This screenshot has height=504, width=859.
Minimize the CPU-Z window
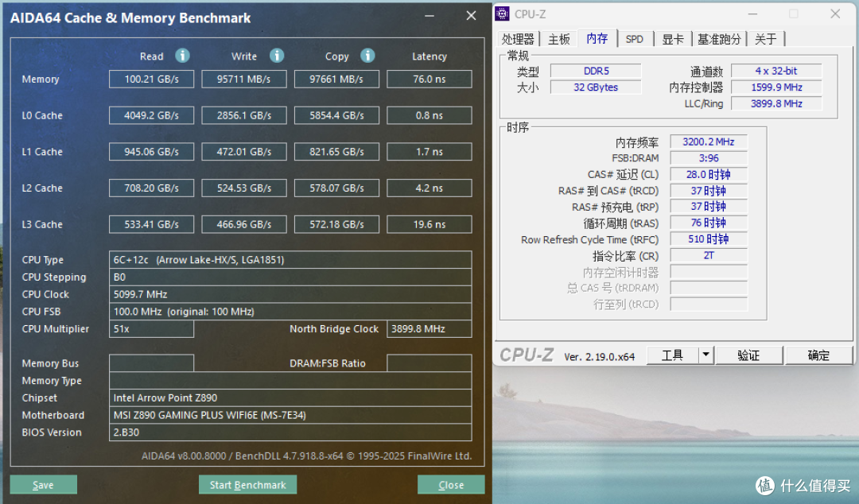coord(752,14)
